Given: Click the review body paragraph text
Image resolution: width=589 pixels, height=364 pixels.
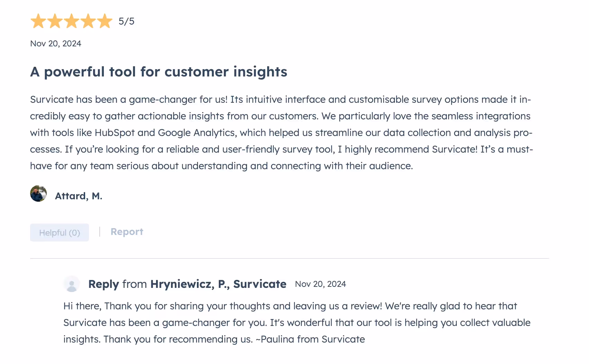Looking at the screenshot, I should point(281,133).
